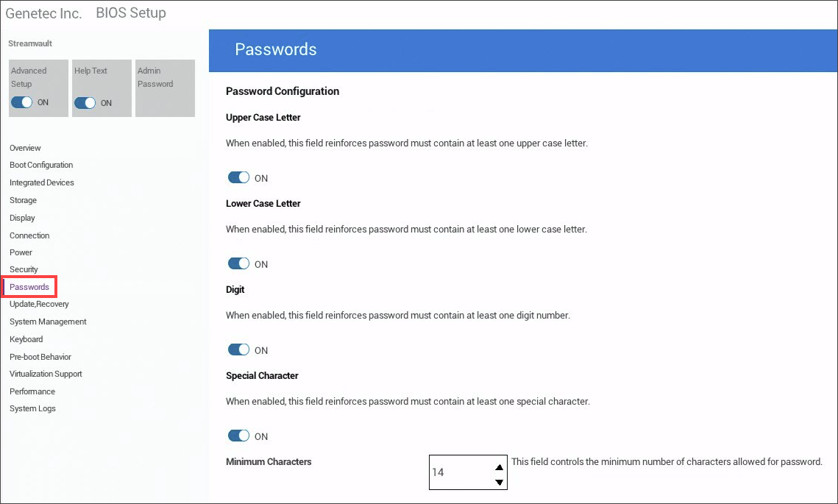Screen dimensions: 838x504
Task: Toggle the Lower Case Letter switch
Action: [239, 264]
